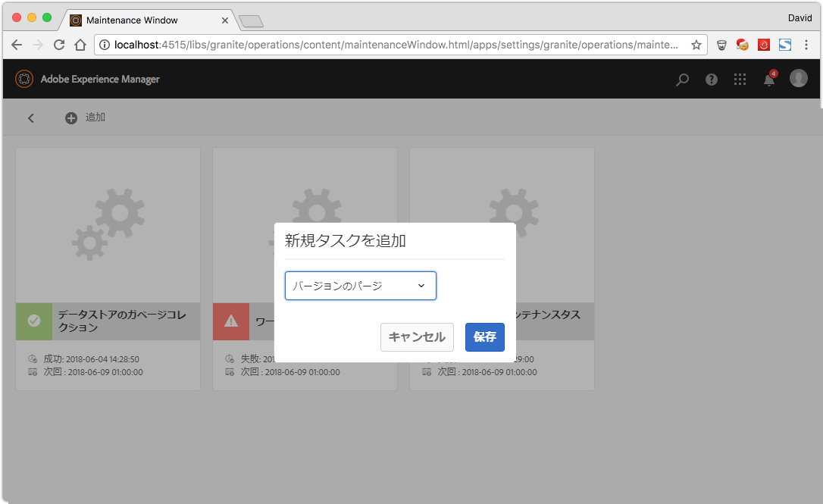
Task: Go to the browser home page
Action: click(x=80, y=45)
